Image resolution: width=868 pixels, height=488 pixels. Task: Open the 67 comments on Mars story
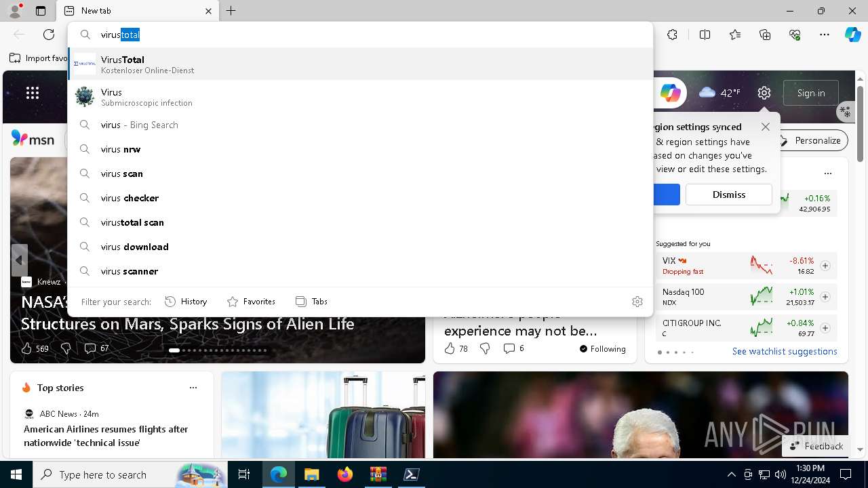tap(96, 348)
